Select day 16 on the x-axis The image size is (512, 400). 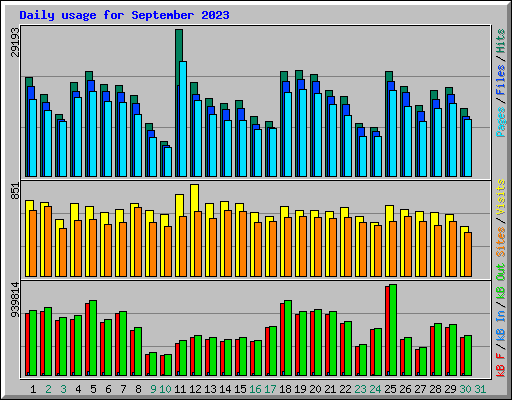[x=255, y=389]
